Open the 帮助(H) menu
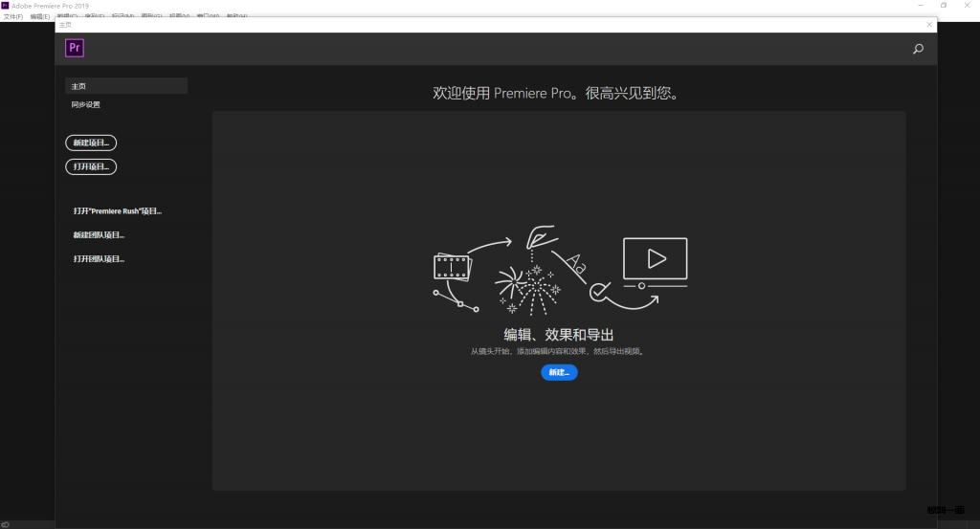Image resolution: width=980 pixels, height=529 pixels. click(236, 16)
